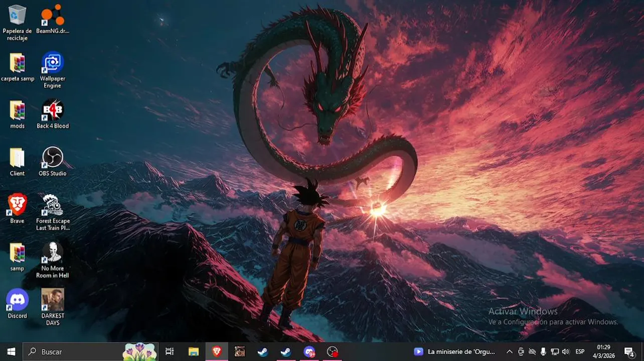This screenshot has width=644, height=361.
Task: Launch Forest Escape Last Train desktop shortcut
Action: pyautogui.click(x=53, y=213)
